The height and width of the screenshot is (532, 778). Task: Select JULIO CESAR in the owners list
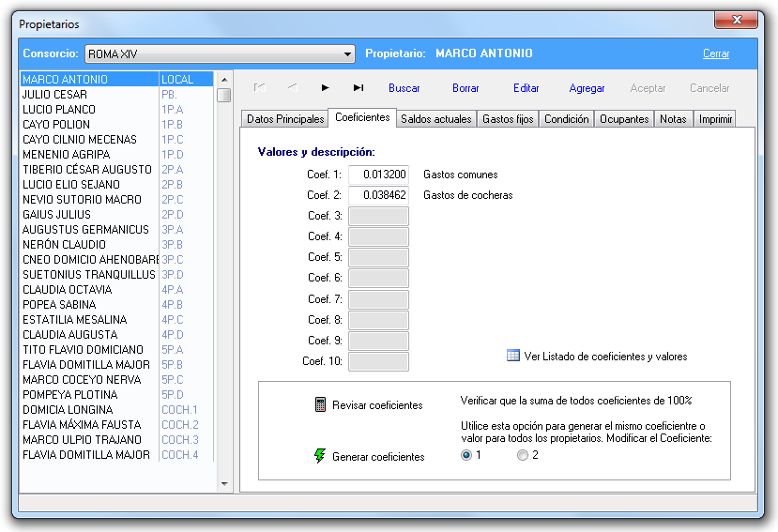coord(55,95)
